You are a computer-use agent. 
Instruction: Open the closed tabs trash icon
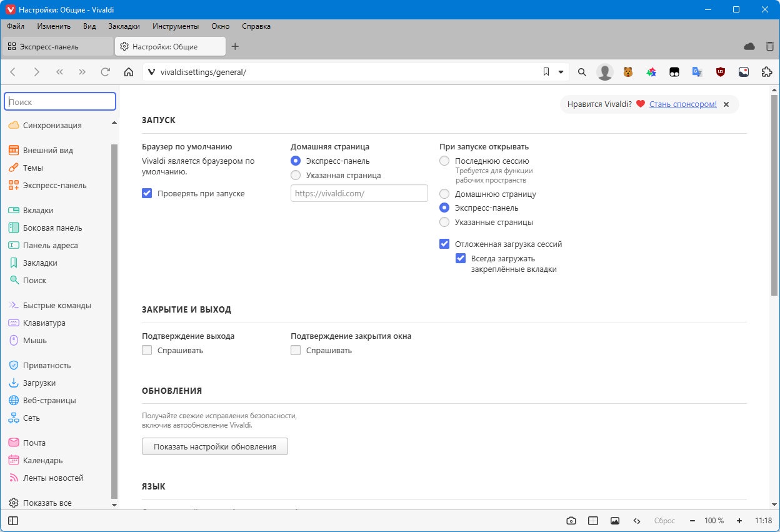point(770,46)
